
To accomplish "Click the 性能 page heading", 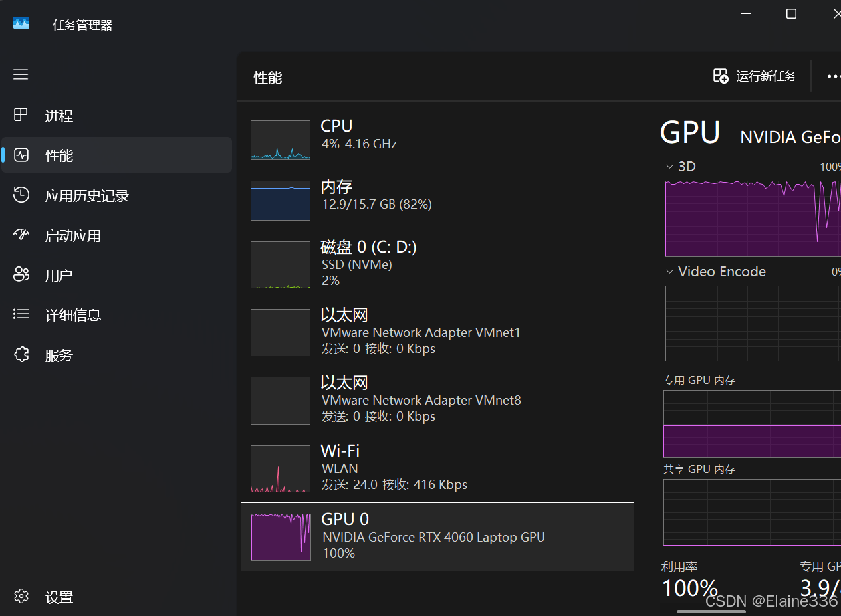I will click(268, 78).
